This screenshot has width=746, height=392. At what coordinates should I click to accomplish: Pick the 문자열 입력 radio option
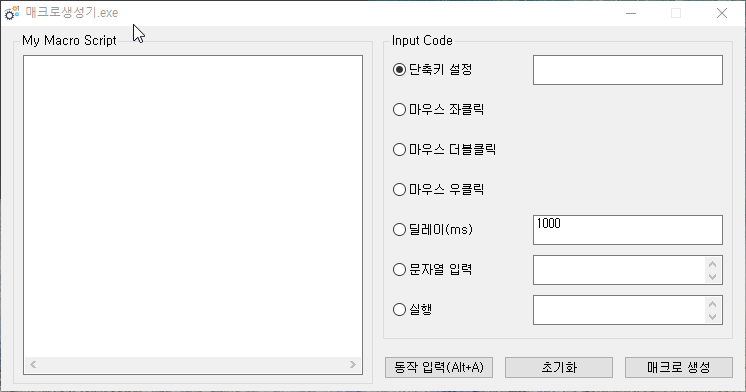click(x=432, y=269)
